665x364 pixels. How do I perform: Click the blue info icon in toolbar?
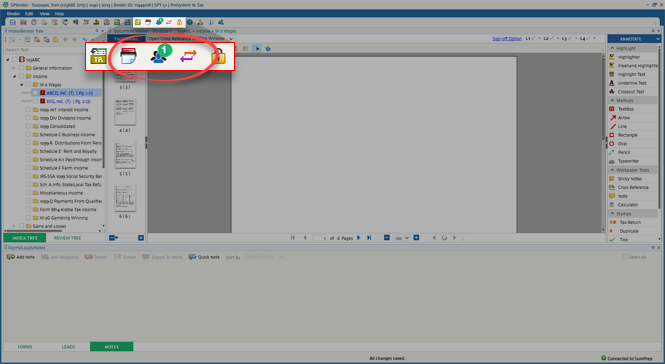(210, 22)
